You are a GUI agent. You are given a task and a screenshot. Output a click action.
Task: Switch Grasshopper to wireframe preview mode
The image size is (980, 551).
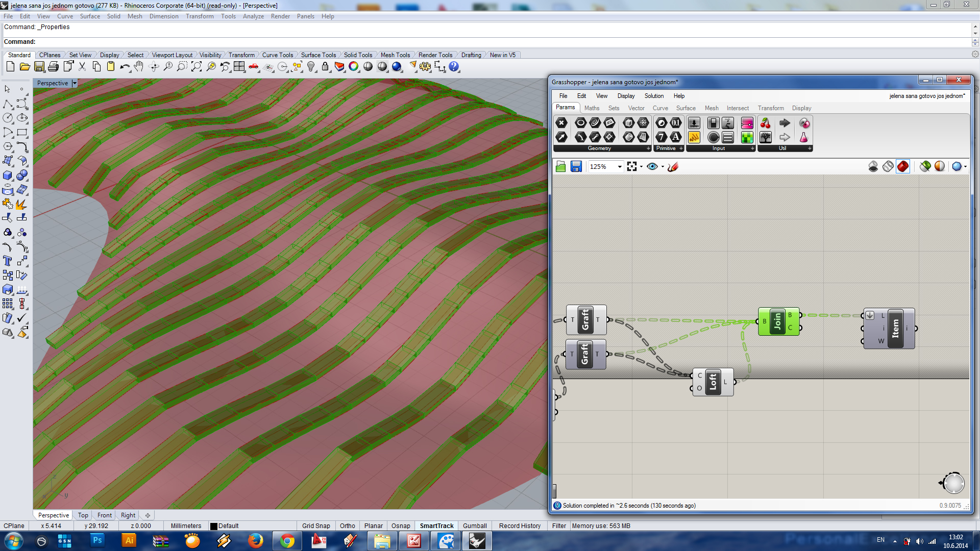click(888, 167)
